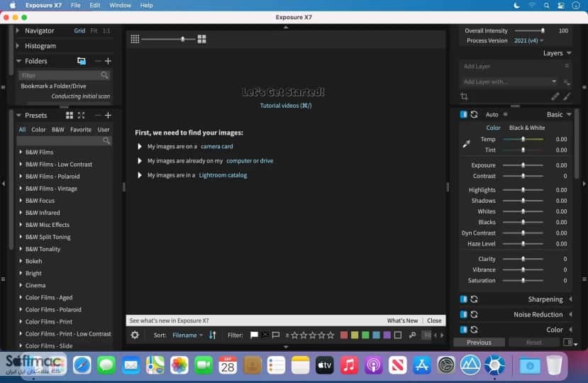Filter by white pick flag
Viewport: 588px width, 383px height.
(254, 335)
